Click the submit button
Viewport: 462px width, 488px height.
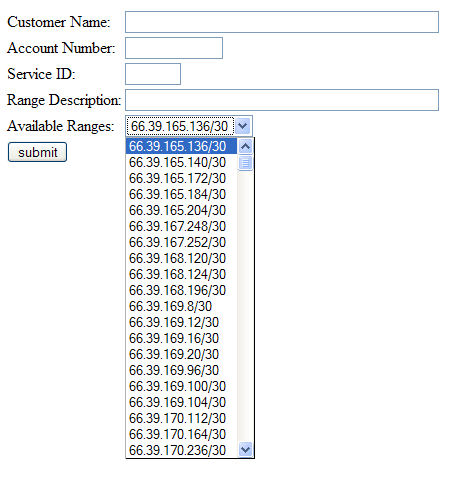(x=37, y=152)
